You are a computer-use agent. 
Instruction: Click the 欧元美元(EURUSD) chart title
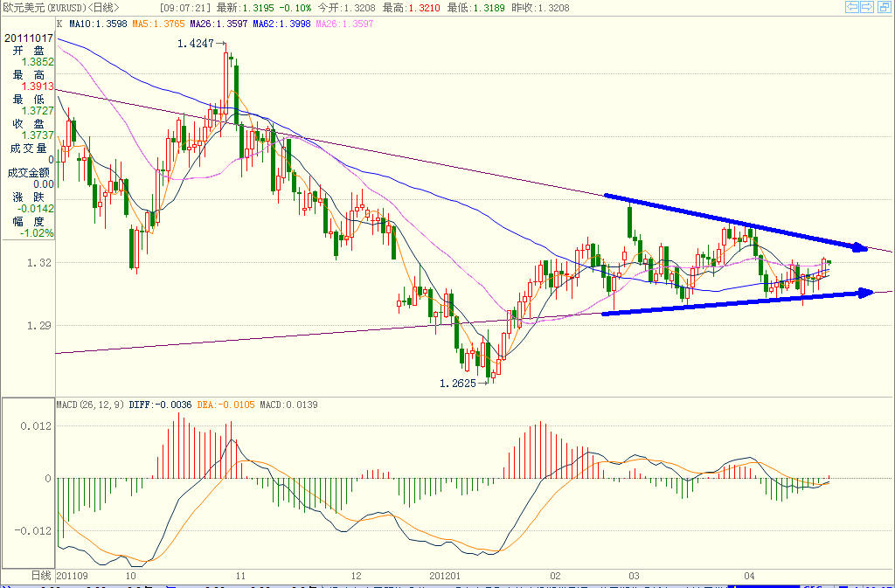[x=44, y=8]
